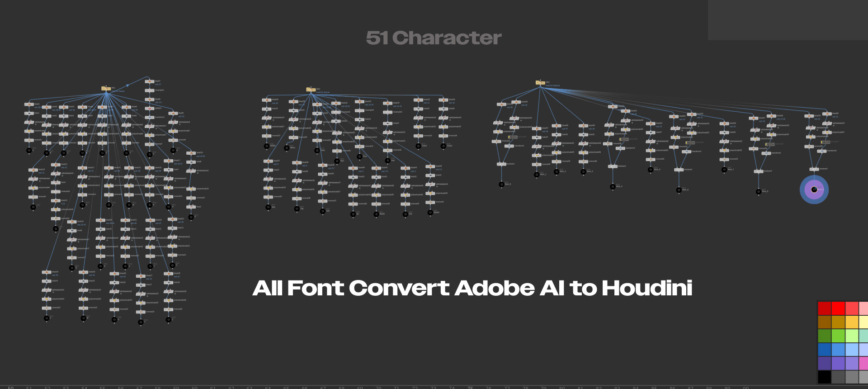Select the file node atop the middle network

(x=311, y=90)
